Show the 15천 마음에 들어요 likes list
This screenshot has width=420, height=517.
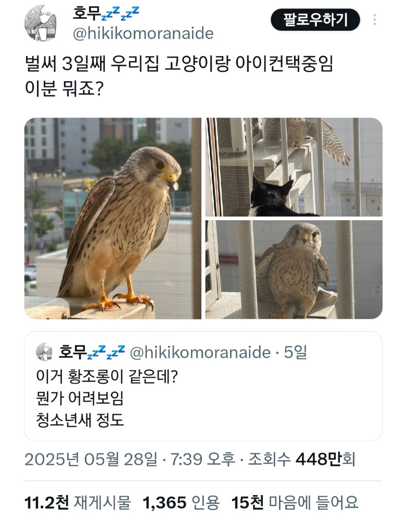pos(295,502)
